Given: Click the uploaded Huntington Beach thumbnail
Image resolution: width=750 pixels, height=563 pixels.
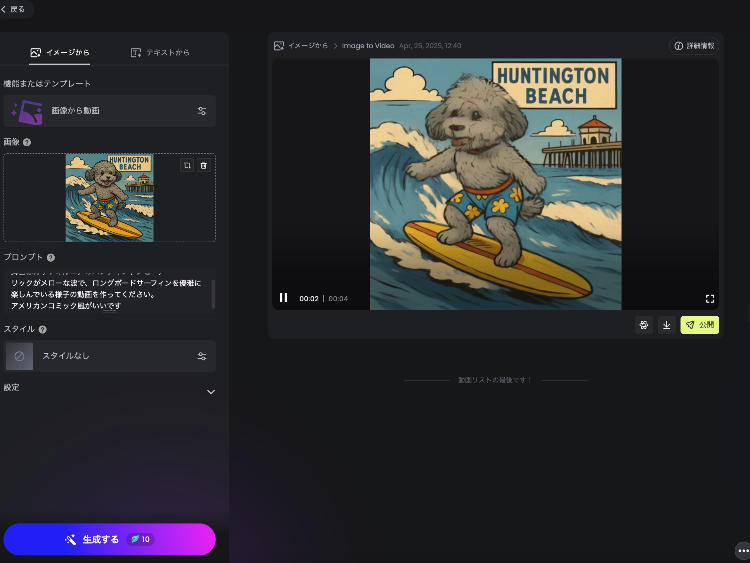Looking at the screenshot, I should tap(110, 198).
